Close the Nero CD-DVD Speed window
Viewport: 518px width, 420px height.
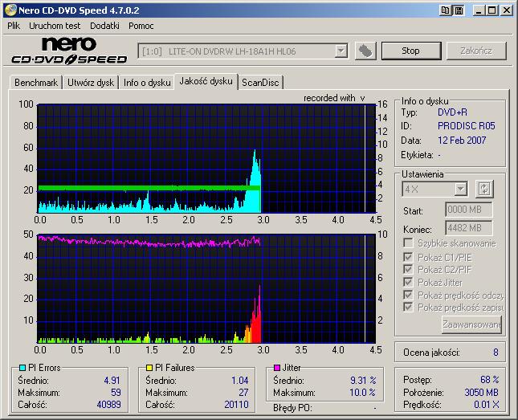point(507,10)
